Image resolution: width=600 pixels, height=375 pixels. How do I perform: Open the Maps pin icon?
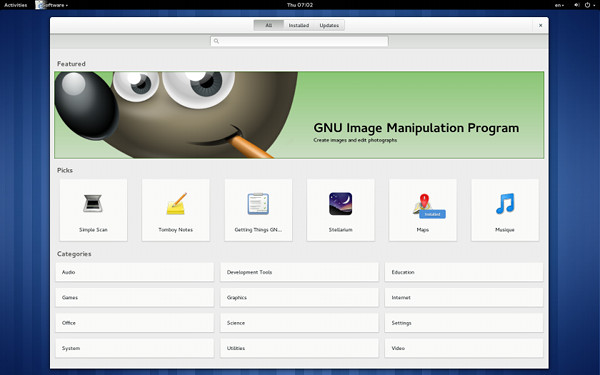[x=424, y=203]
